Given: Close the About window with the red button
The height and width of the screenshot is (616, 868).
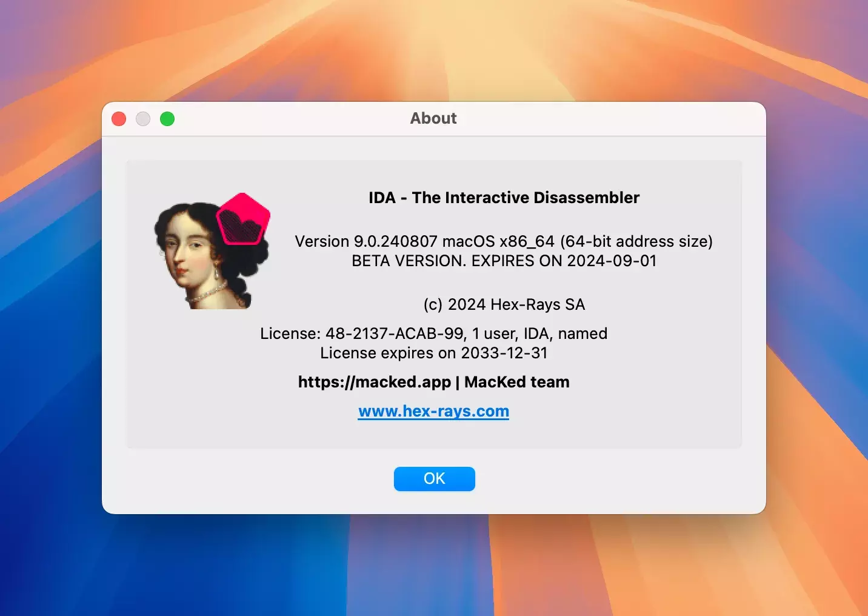Looking at the screenshot, I should point(119,119).
